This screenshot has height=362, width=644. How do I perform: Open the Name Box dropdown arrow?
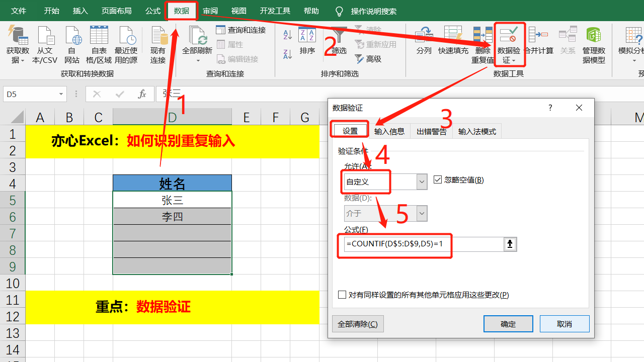61,94
